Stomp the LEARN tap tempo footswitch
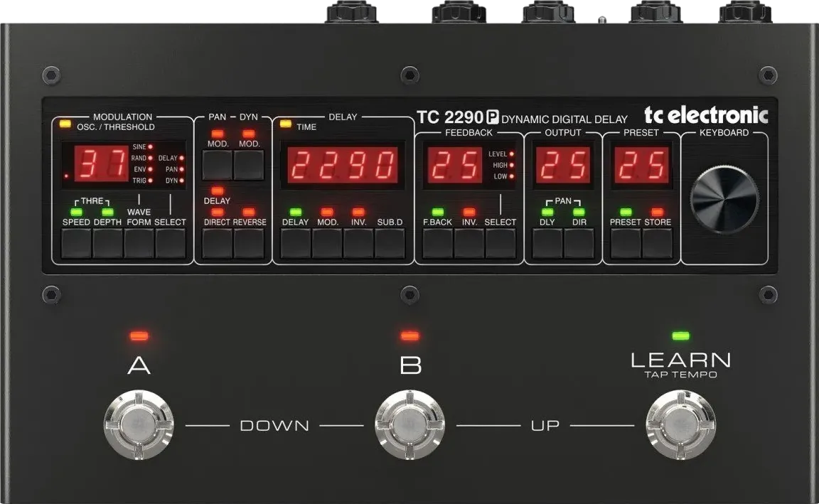 (680, 424)
